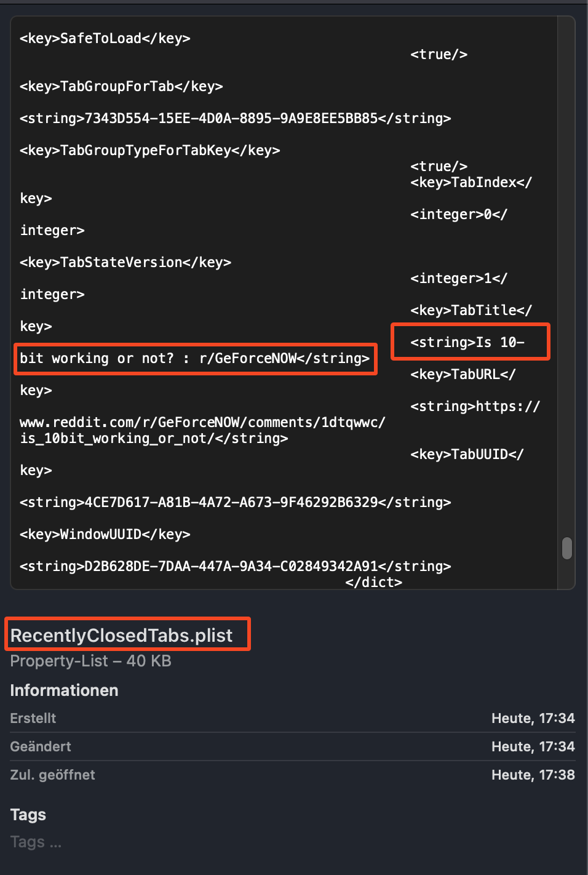This screenshot has width=588, height=875.
Task: Click the TabIndex key text
Action: (x=471, y=182)
